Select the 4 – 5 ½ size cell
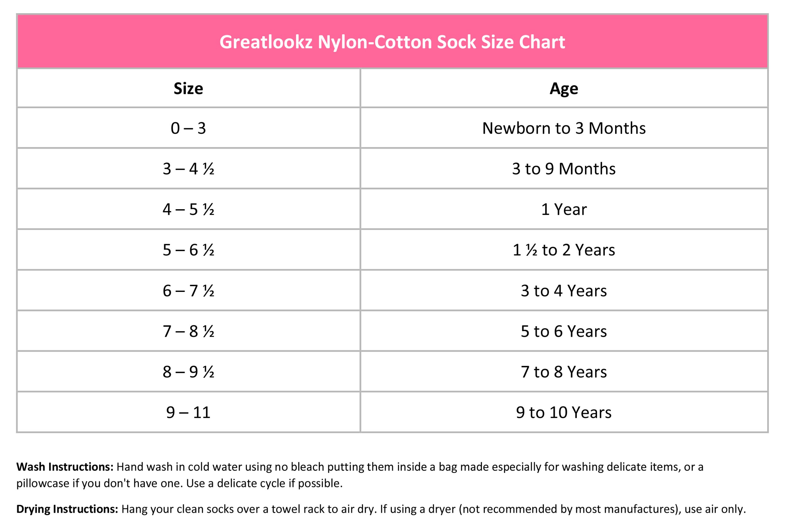 [x=188, y=209]
